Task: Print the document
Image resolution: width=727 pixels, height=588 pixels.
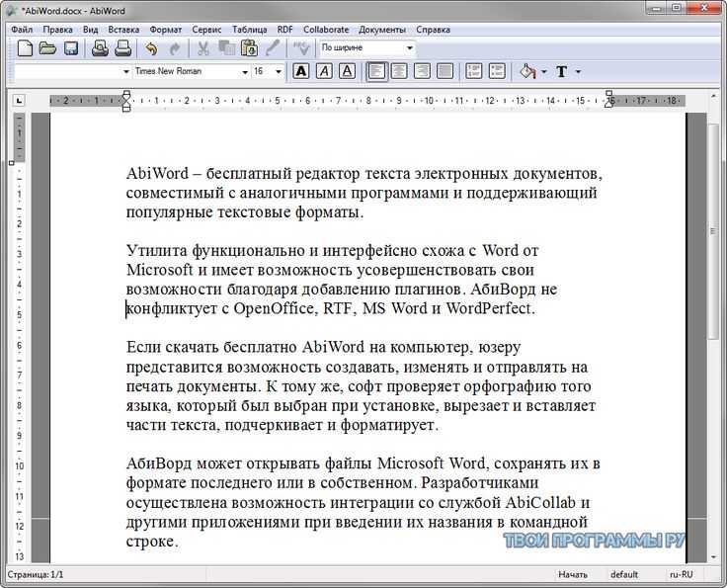Action: [122, 48]
